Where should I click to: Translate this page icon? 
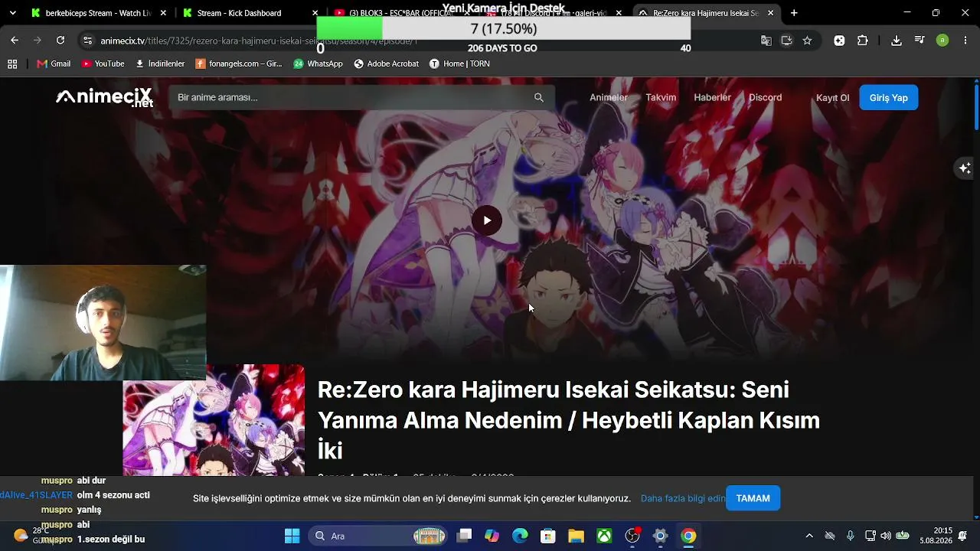click(766, 41)
